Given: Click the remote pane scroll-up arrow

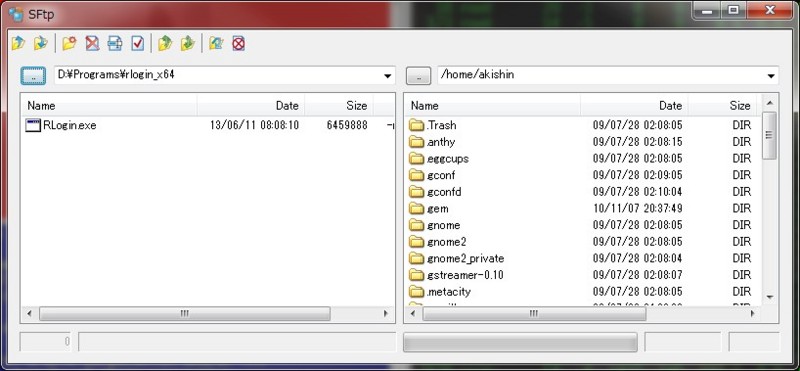Looking at the screenshot, I should pos(769,103).
